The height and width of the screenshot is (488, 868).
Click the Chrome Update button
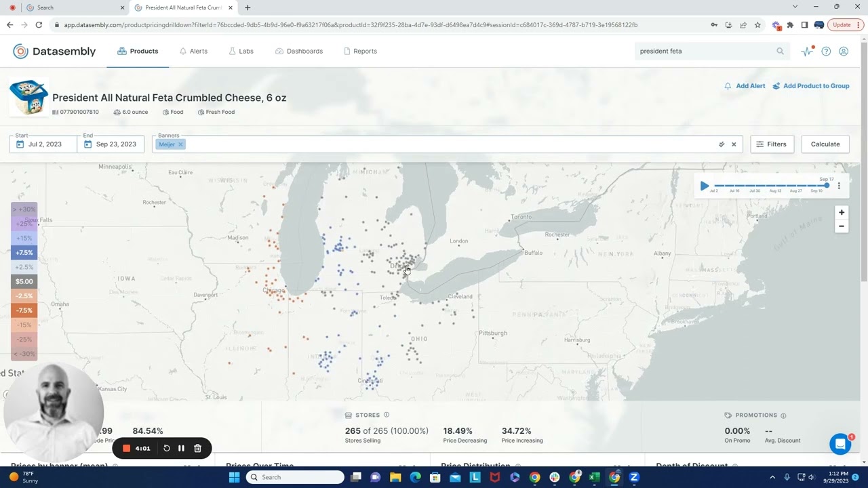[846, 25]
